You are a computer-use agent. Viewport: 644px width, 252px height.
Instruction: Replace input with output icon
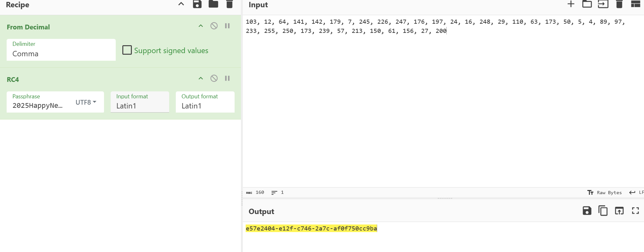click(619, 211)
